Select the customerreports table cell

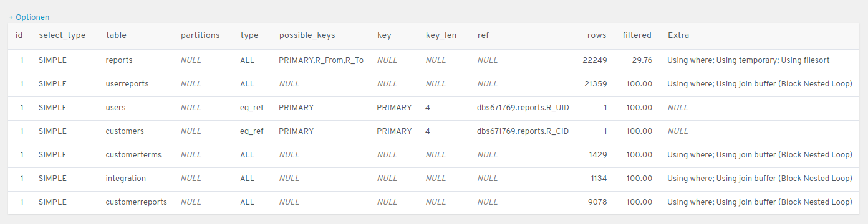click(x=137, y=202)
